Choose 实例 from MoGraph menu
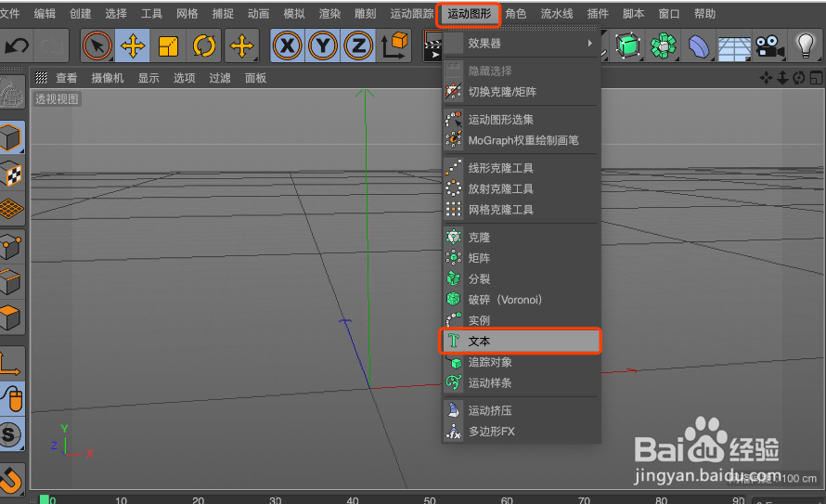Viewport: 826px width, 504px height. [x=521, y=320]
